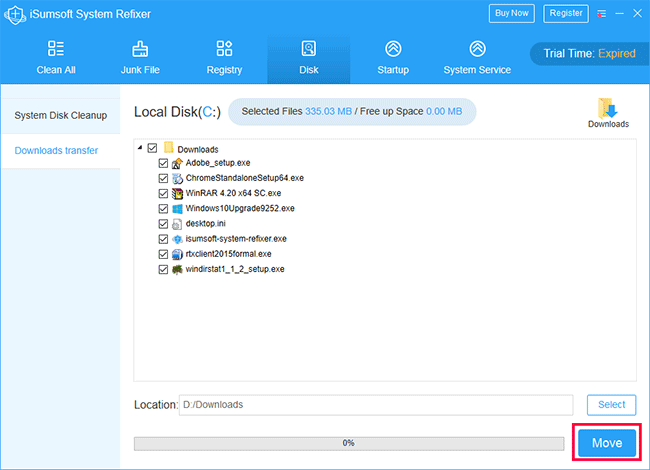This screenshot has height=470, width=650.
Task: Uncheck the windirstat1_1_2_setup.exe checkbox
Action: pos(163,269)
